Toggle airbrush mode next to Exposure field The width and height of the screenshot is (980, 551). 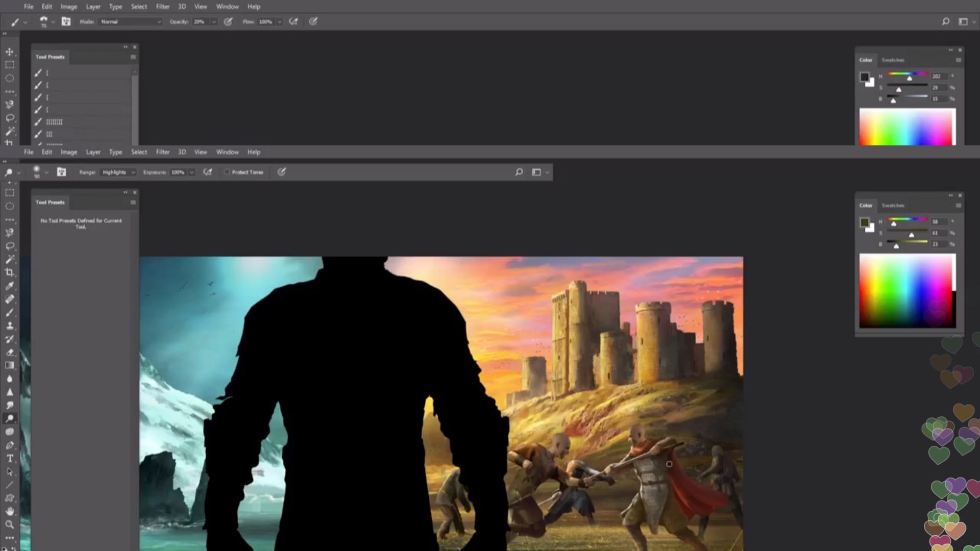coord(208,172)
